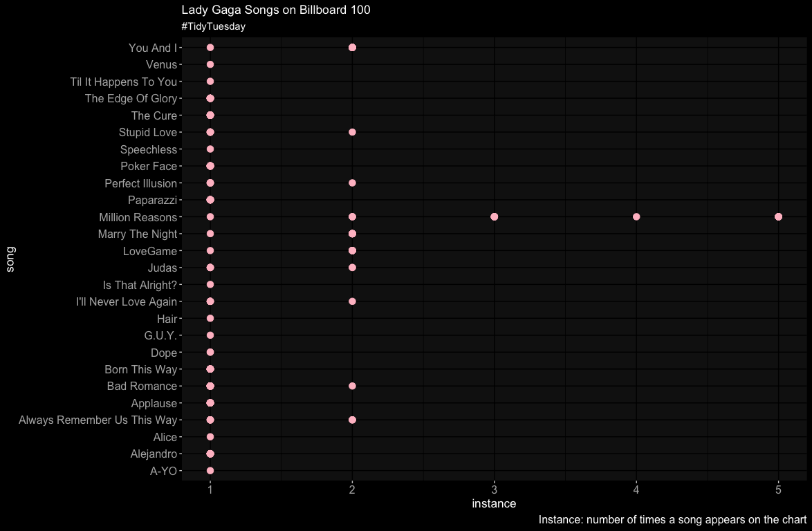Click the 'Stupid Love' label

[x=148, y=133]
